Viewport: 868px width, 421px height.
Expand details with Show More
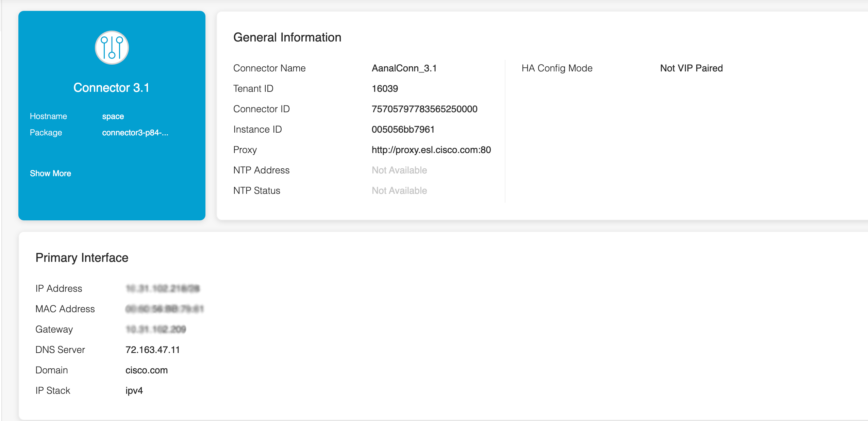(50, 173)
